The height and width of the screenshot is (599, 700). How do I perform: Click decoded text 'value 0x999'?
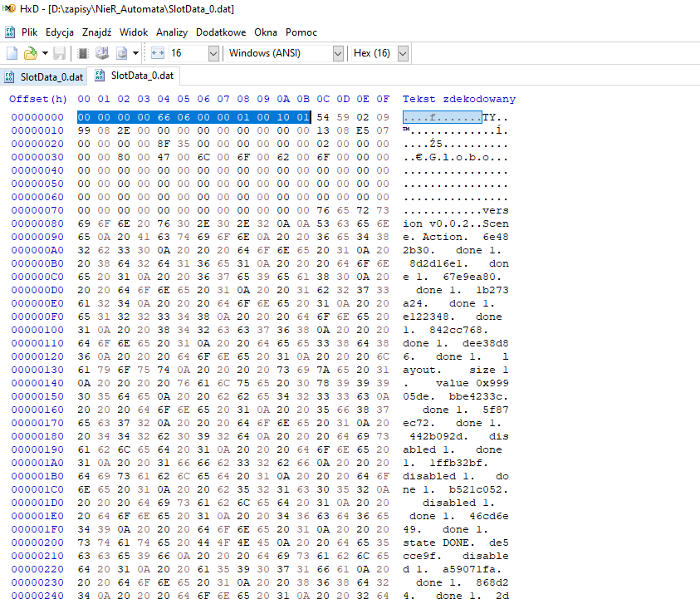[x=472, y=383]
